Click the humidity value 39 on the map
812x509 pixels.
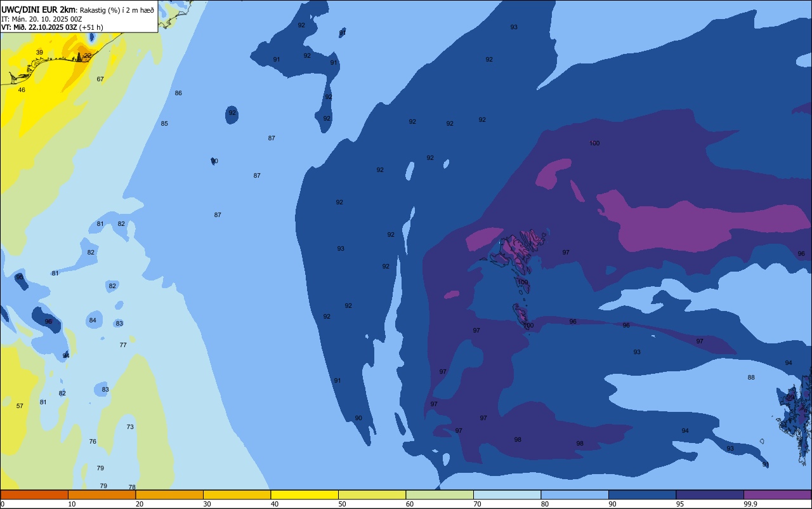(39, 53)
